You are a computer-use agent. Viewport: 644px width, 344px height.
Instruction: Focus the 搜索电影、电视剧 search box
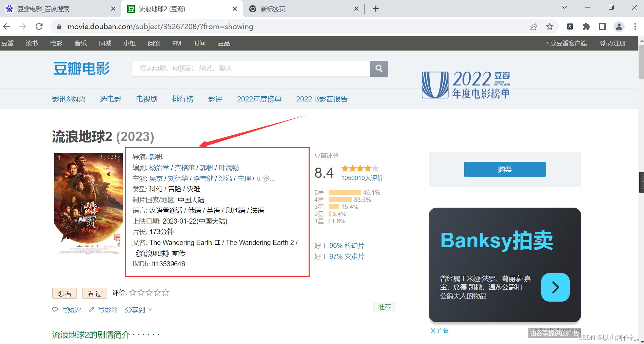(251, 69)
